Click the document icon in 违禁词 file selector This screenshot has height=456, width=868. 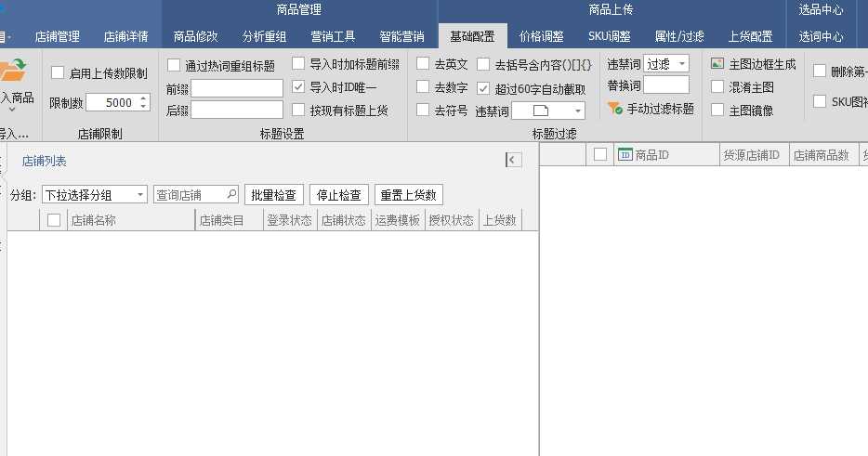[x=540, y=111]
